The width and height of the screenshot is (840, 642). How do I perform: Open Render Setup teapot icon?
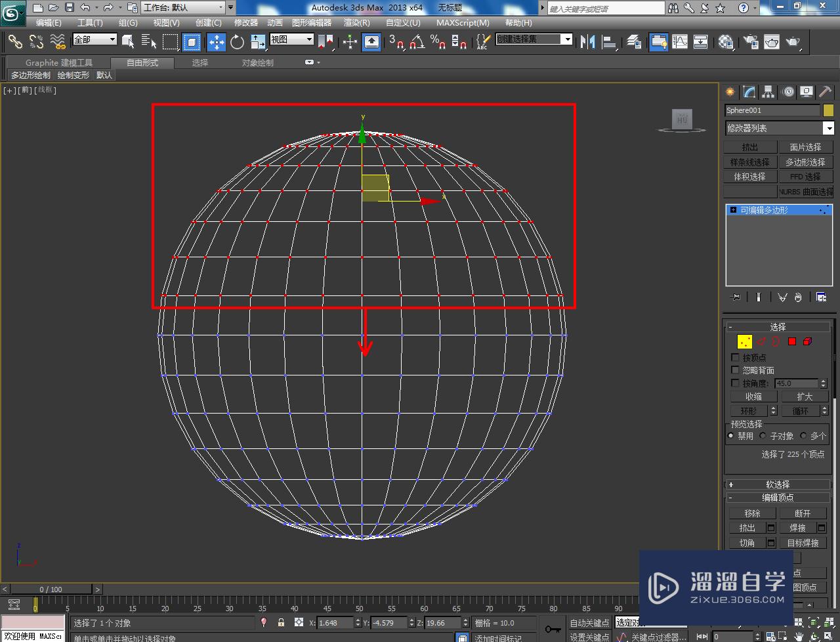[x=750, y=42]
